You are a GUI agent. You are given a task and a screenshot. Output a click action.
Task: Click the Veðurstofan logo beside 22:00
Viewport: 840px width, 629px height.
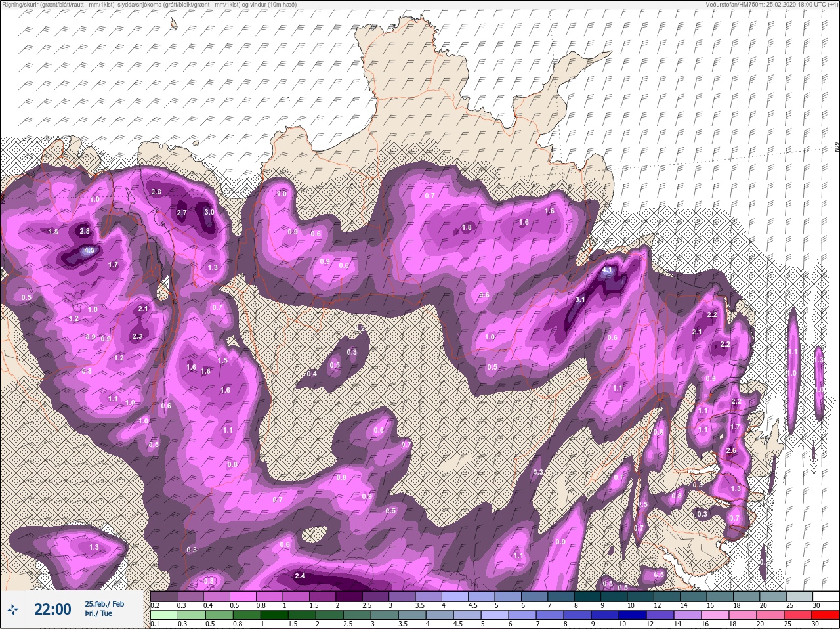(13, 610)
